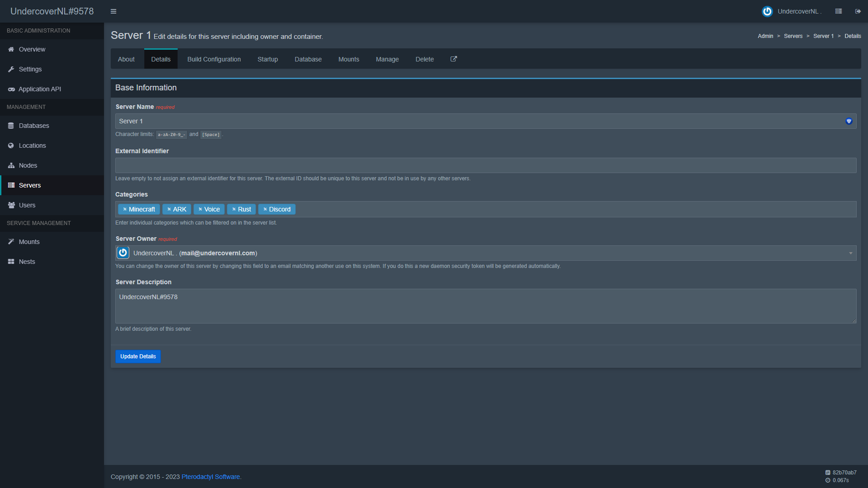Click the Update Details button

coord(138,357)
